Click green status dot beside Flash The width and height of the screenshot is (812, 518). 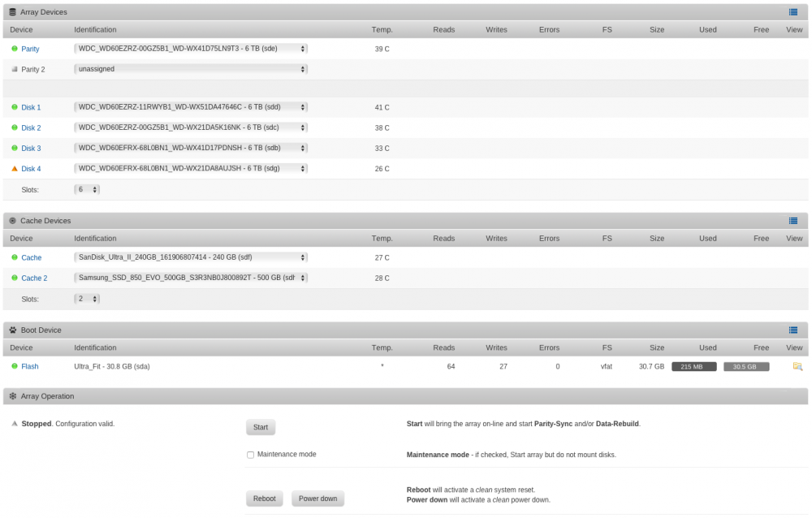(x=15, y=366)
